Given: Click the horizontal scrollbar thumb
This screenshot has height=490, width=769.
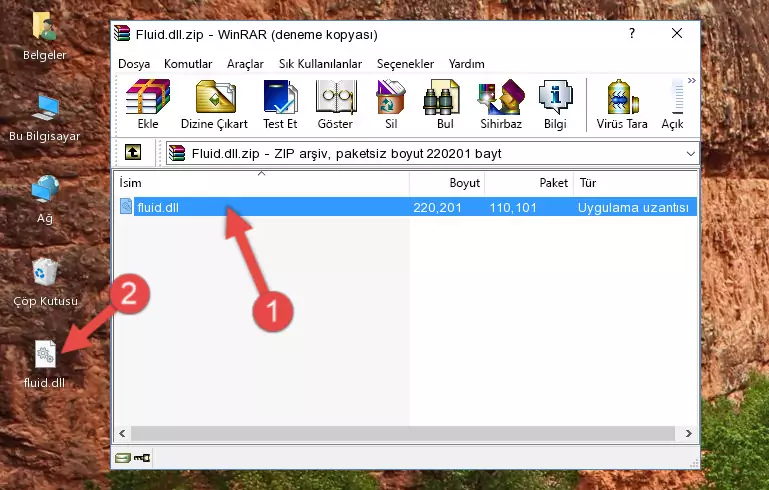Looking at the screenshot, I should point(403,434).
